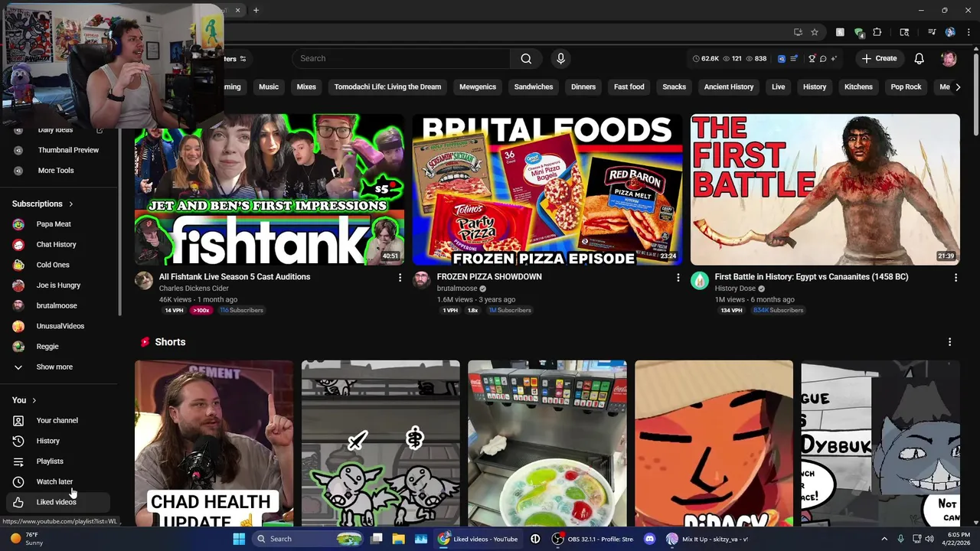Open the History Dose channel link

[x=735, y=289]
